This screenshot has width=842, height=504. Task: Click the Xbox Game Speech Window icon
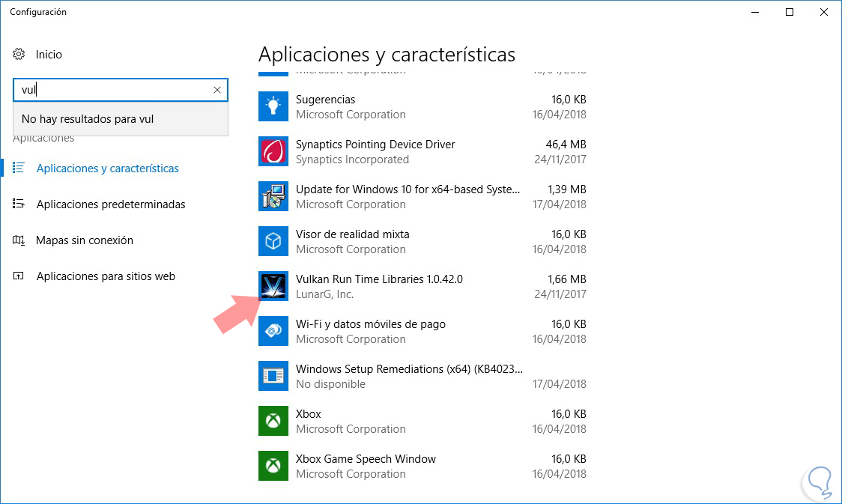[273, 466]
